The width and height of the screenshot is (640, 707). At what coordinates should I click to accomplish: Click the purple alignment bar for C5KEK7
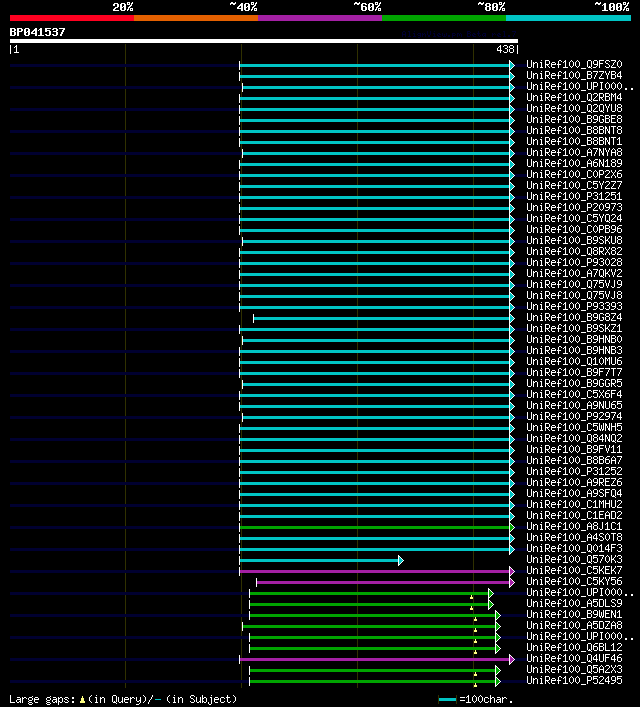click(375, 571)
